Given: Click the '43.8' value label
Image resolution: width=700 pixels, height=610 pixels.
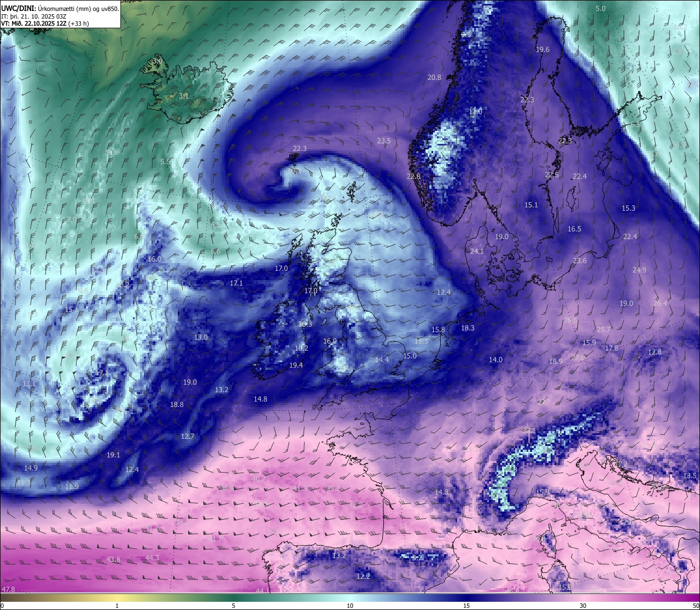Looking at the screenshot, I should point(113,559).
